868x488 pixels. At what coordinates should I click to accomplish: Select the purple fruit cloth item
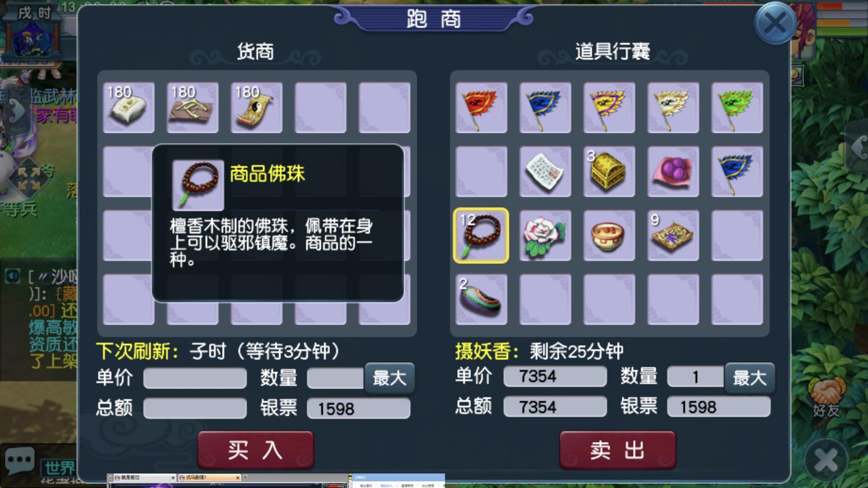673,171
